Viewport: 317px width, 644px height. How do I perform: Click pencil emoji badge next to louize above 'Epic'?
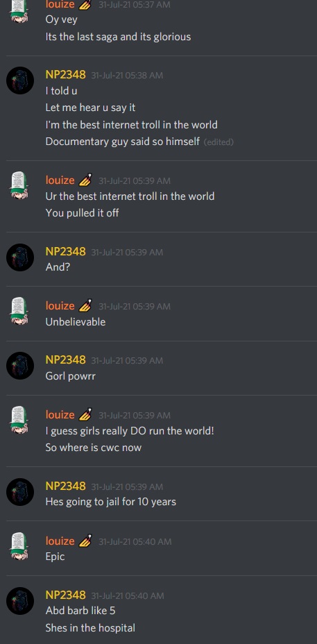coord(85,541)
